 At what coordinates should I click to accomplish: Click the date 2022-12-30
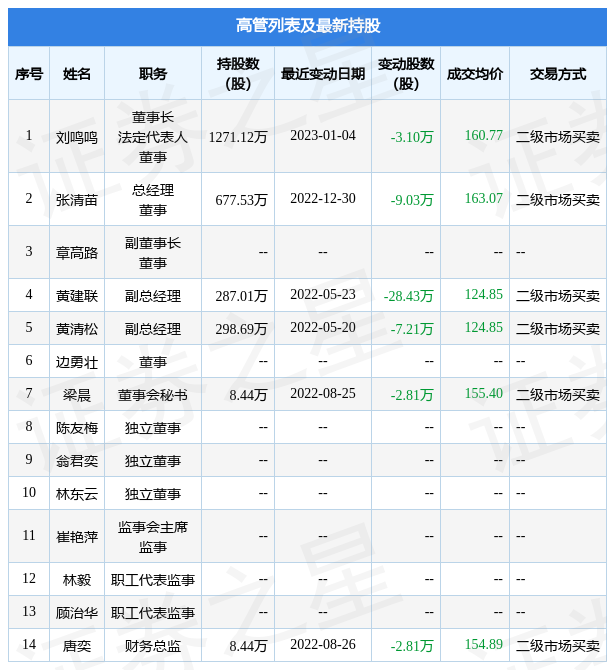pos(323,198)
